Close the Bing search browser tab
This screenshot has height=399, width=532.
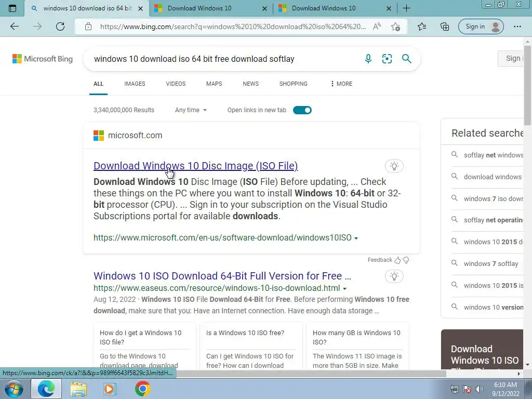pyautogui.click(x=140, y=8)
